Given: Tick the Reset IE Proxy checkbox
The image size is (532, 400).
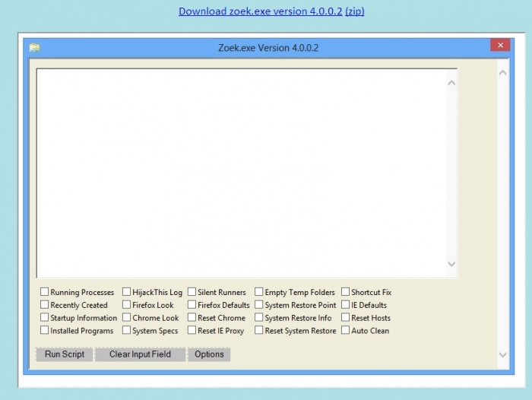Looking at the screenshot, I should [192, 330].
